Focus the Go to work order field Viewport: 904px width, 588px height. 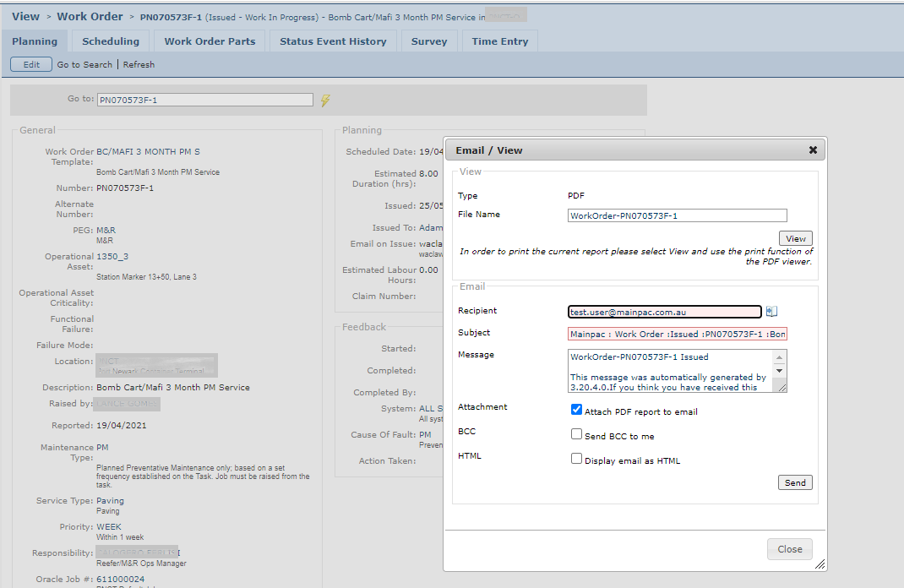click(205, 100)
